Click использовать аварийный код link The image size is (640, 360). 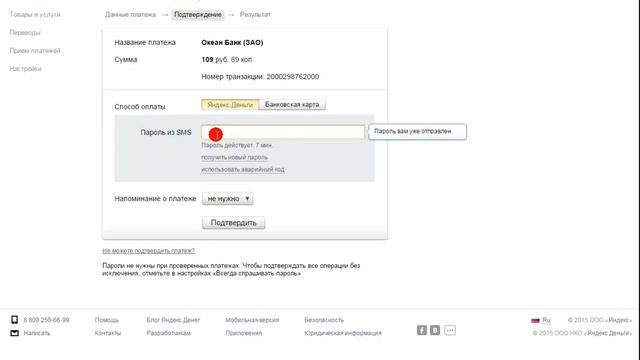(243, 169)
